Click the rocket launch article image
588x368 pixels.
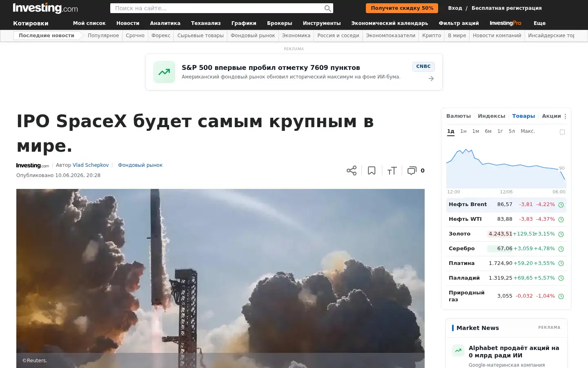click(220, 278)
